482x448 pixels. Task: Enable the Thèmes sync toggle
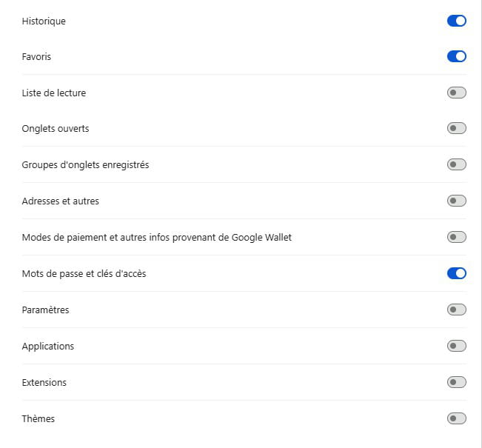[x=456, y=418]
